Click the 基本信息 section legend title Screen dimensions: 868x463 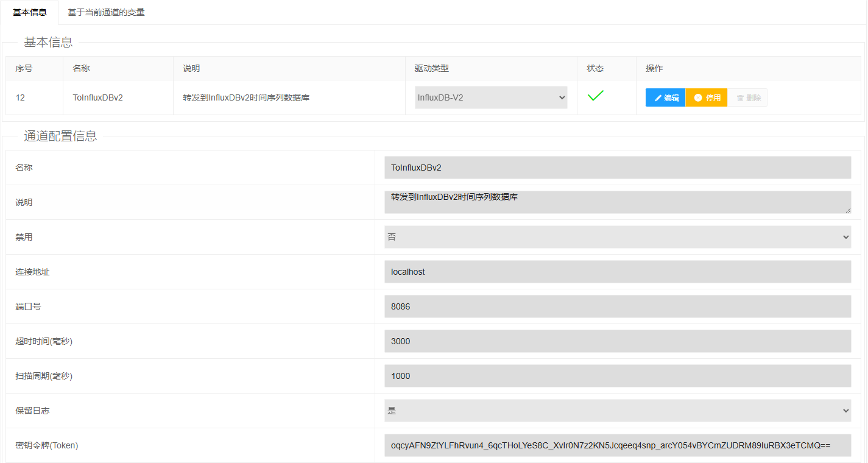[x=48, y=43]
